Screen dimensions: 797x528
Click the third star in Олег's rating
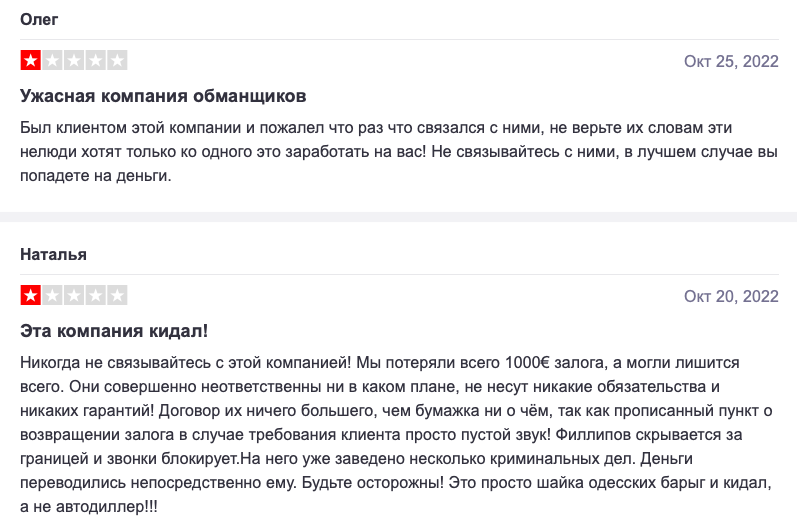tap(74, 60)
